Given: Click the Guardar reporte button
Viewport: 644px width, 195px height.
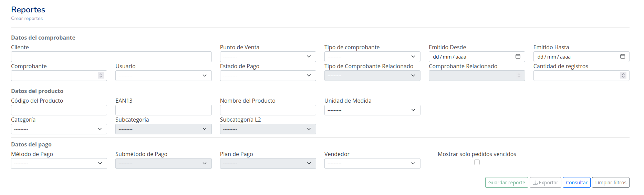Looking at the screenshot, I should [x=507, y=183].
